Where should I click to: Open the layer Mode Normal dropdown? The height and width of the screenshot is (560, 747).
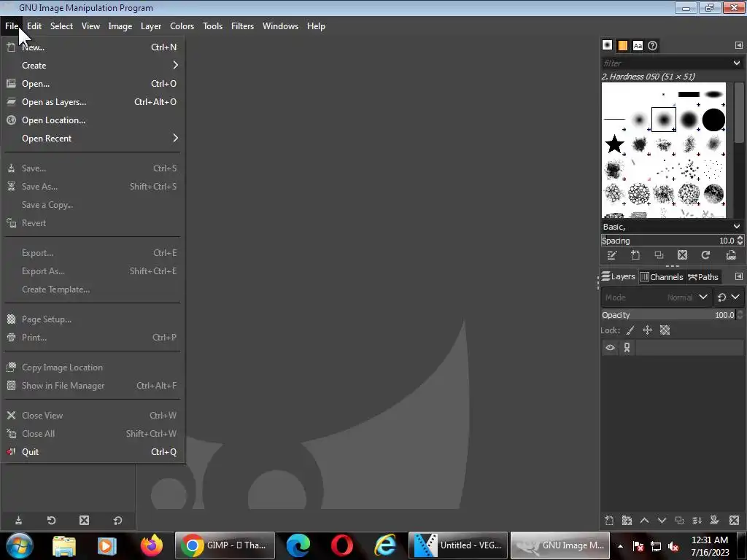coord(657,297)
